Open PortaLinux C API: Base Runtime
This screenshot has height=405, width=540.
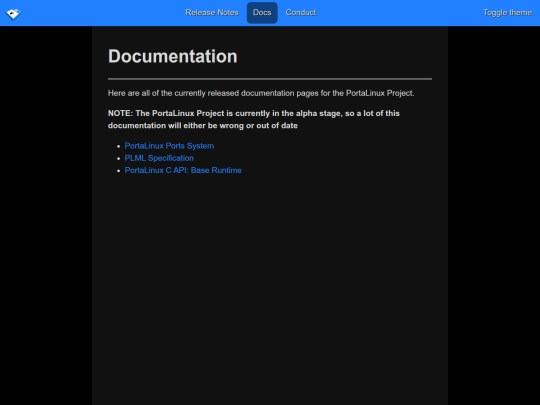183,170
